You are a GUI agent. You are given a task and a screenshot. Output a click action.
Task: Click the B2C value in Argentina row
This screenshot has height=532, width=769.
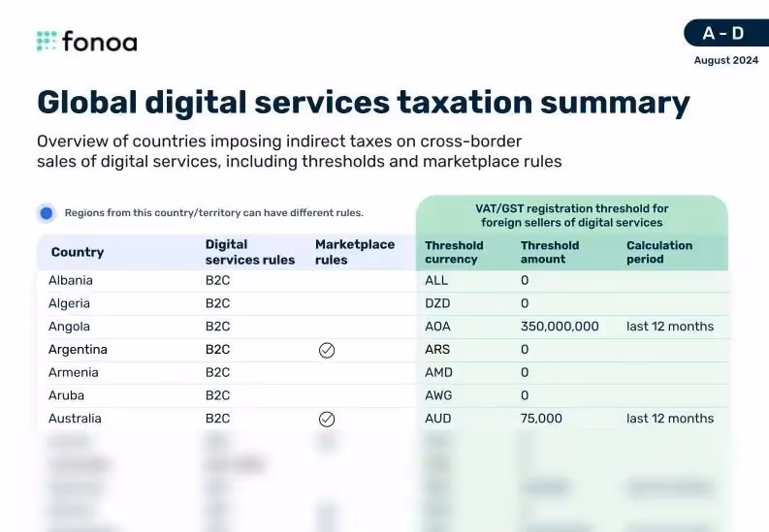(x=218, y=349)
